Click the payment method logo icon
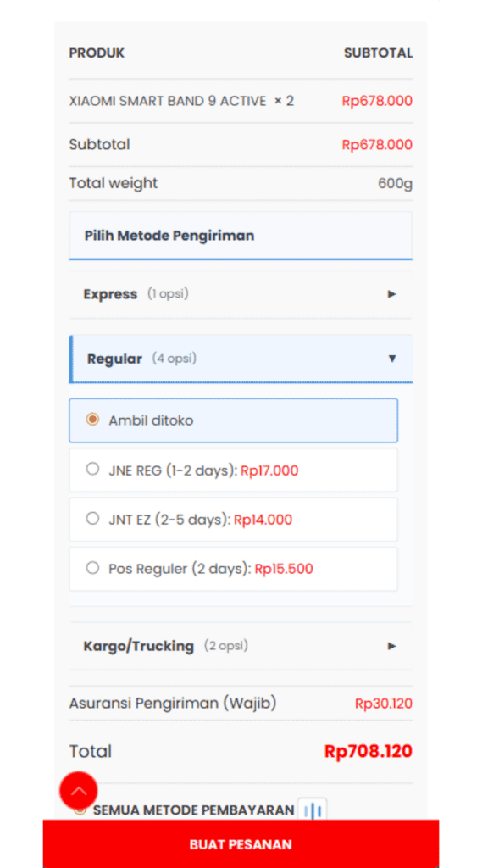488x868 pixels. coord(312,810)
